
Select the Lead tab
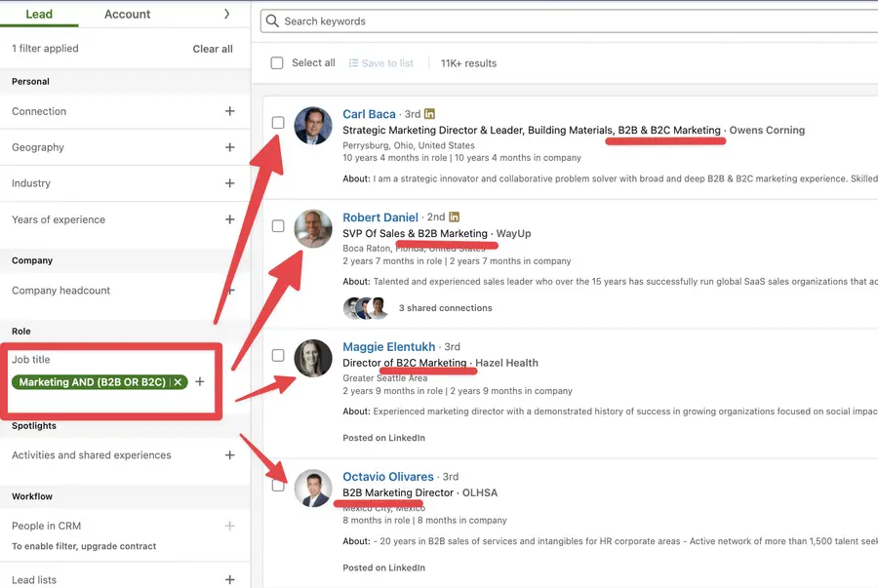[39, 14]
